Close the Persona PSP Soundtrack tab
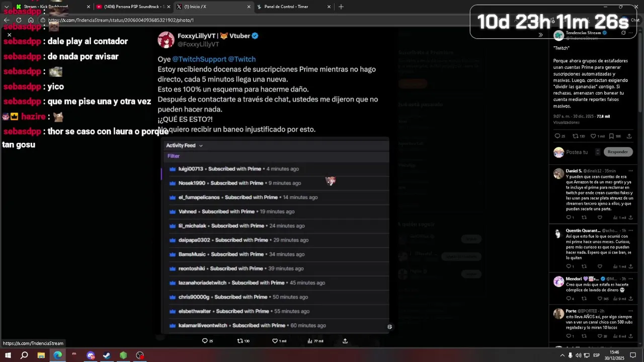This screenshot has height=362, width=644. click(x=169, y=7)
